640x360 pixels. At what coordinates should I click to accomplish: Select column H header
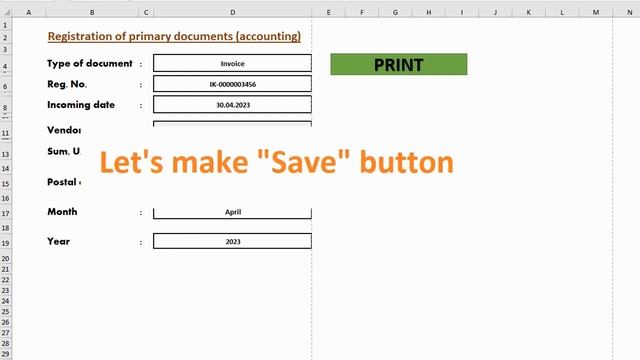pyautogui.click(x=429, y=12)
